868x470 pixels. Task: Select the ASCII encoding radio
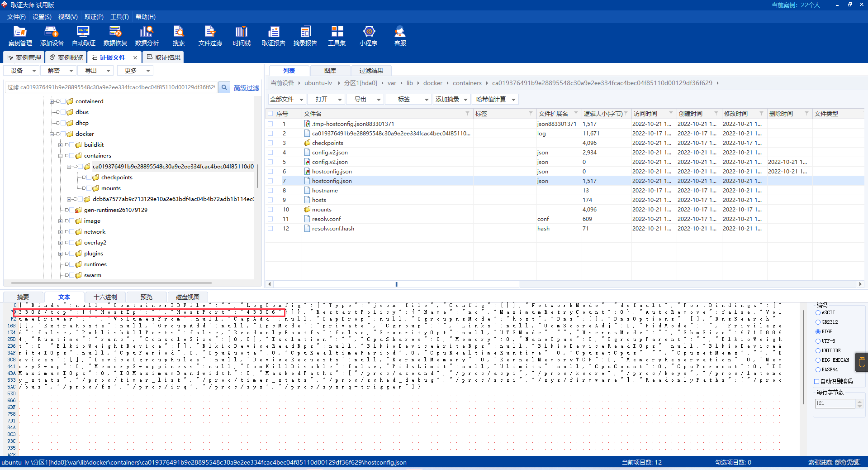tap(818, 313)
